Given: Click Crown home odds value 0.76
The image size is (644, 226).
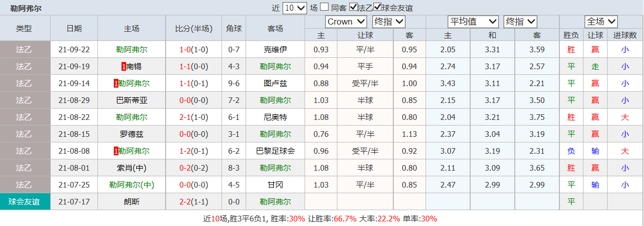Looking at the screenshot, I should 321,134.
